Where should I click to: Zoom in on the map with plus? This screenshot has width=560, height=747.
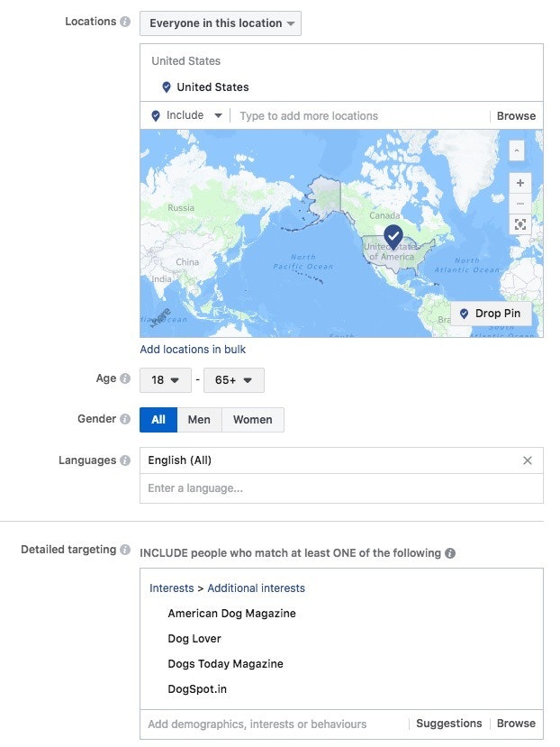pos(519,183)
